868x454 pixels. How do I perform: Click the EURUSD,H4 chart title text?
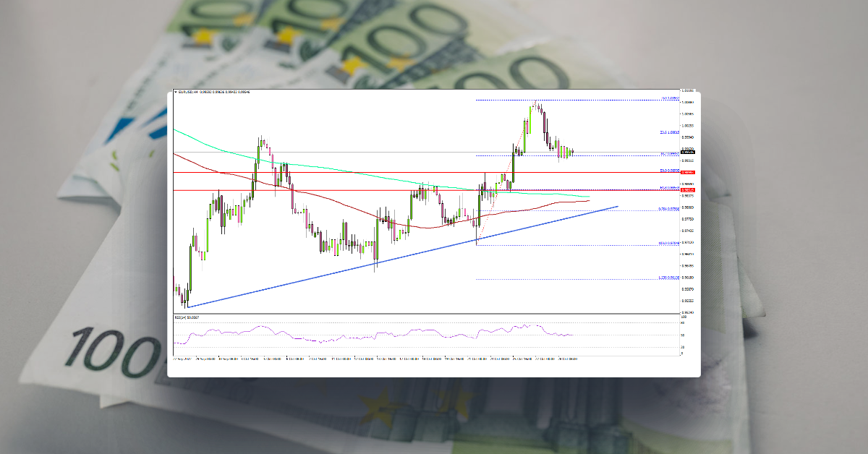197,93
